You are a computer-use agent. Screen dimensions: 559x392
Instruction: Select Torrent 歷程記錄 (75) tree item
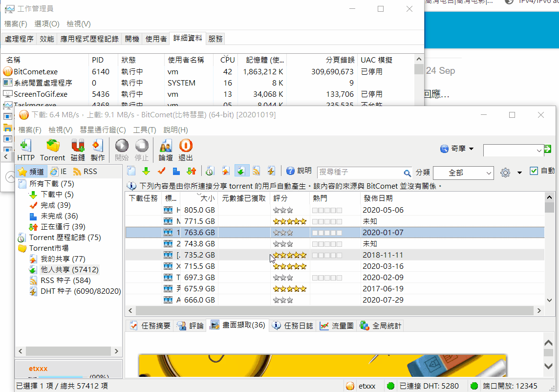[65, 238]
